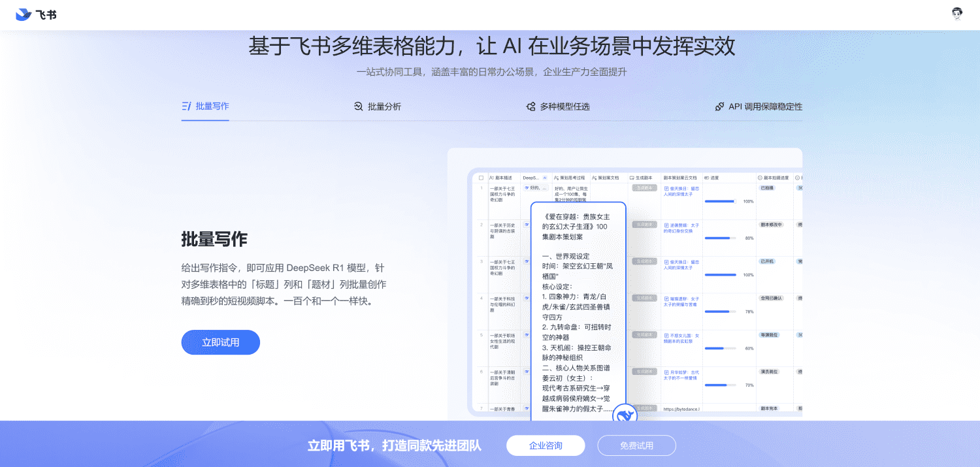Click the 策划思考过程 column header
The height and width of the screenshot is (467, 980).
pos(571,178)
